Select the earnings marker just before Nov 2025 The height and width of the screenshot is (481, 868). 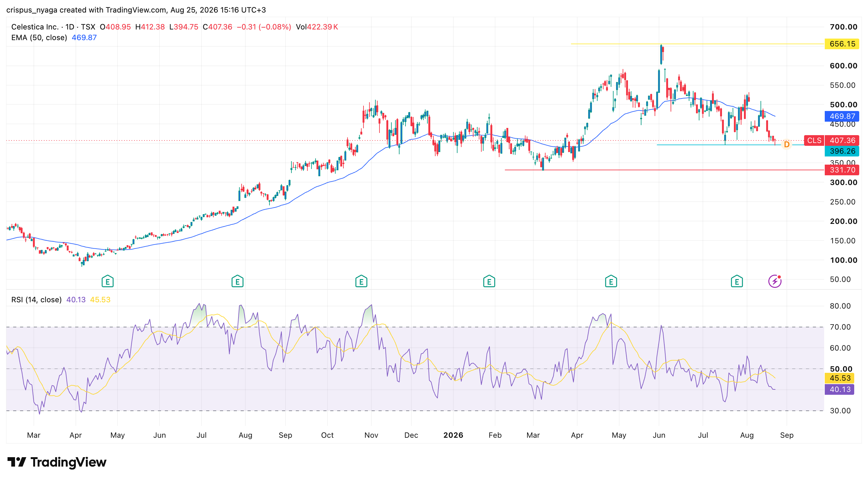pyautogui.click(x=361, y=281)
